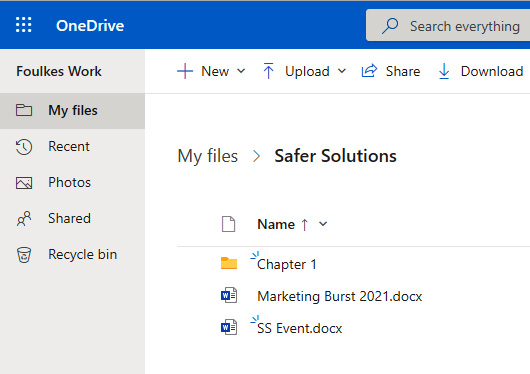Click the Share arrow icon in toolbar
The width and height of the screenshot is (530, 374).
[369, 71]
